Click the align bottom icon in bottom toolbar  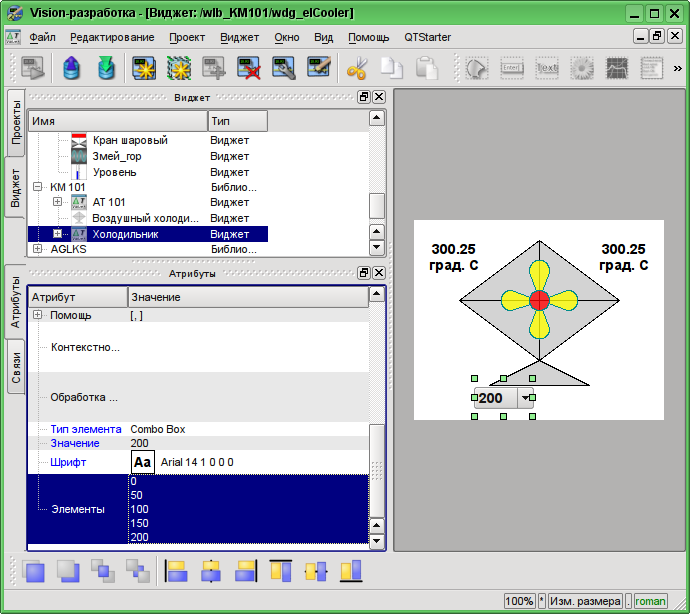350,572
